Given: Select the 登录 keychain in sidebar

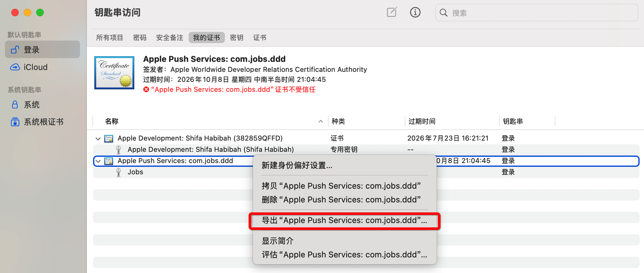Looking at the screenshot, I should (42, 50).
